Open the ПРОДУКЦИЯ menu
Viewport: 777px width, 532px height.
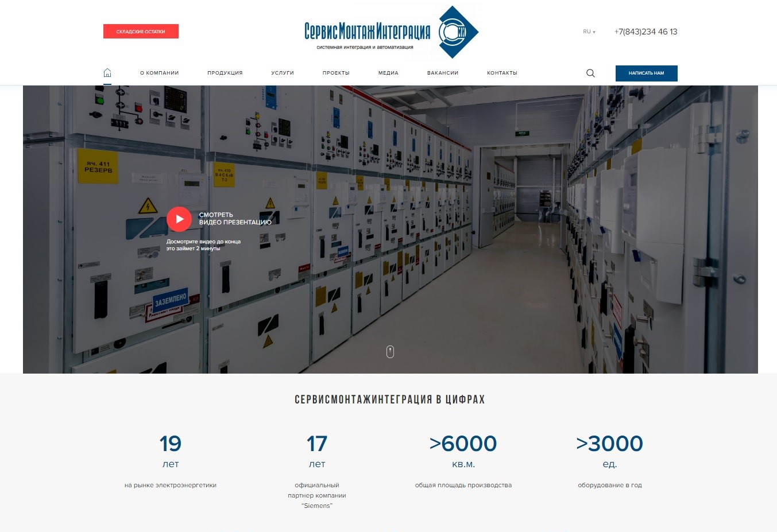(x=225, y=73)
